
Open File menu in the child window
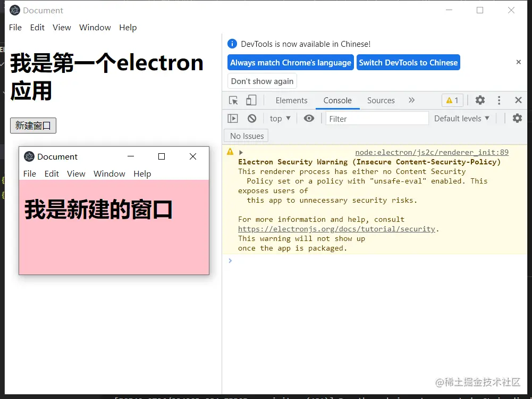click(30, 174)
